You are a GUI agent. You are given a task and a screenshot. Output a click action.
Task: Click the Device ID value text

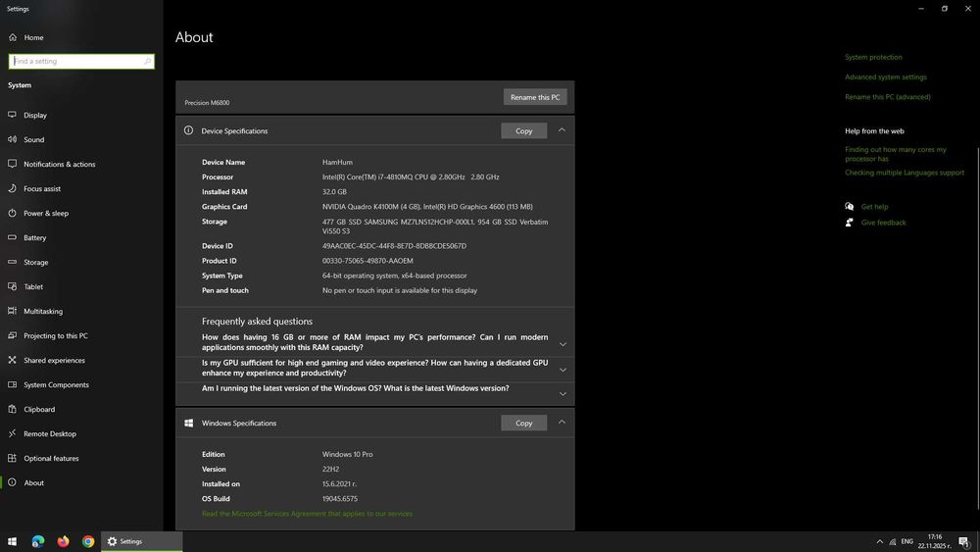[394, 246]
